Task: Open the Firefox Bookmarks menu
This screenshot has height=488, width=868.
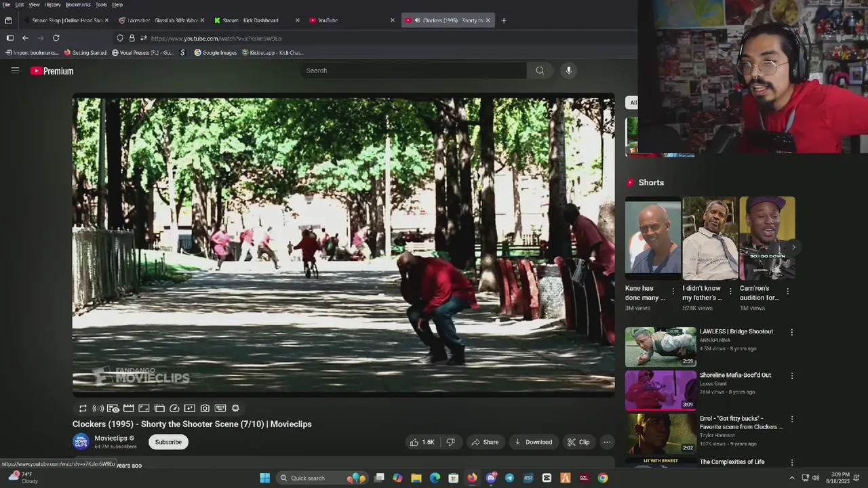Action: pyautogui.click(x=78, y=5)
